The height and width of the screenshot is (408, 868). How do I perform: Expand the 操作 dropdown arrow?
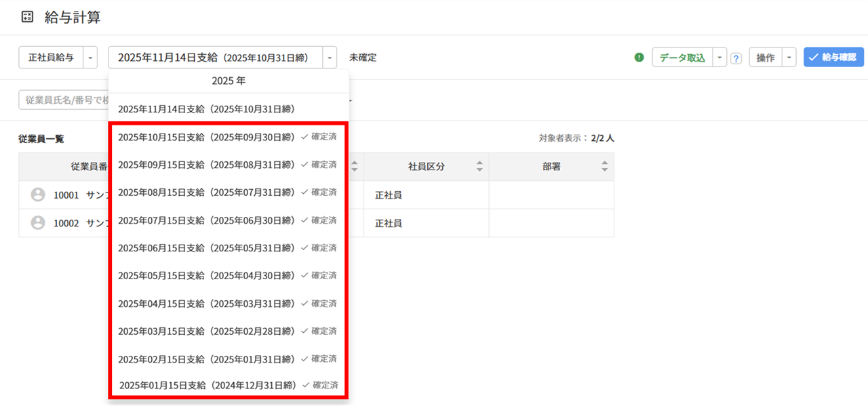[x=789, y=58]
